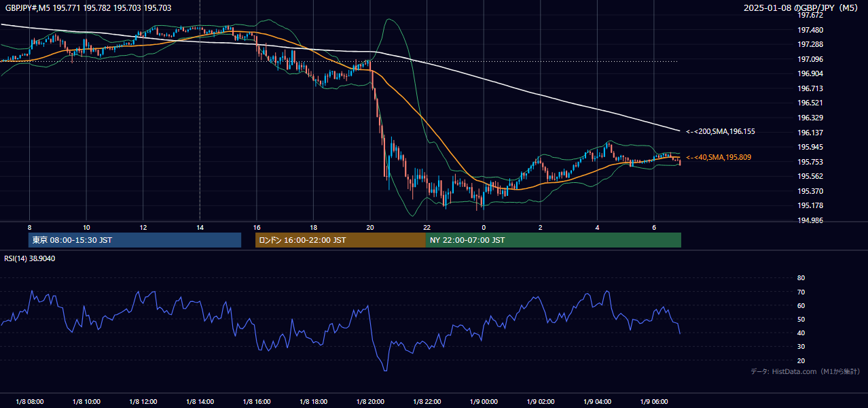Click RSI scale value 60

(x=801, y=305)
